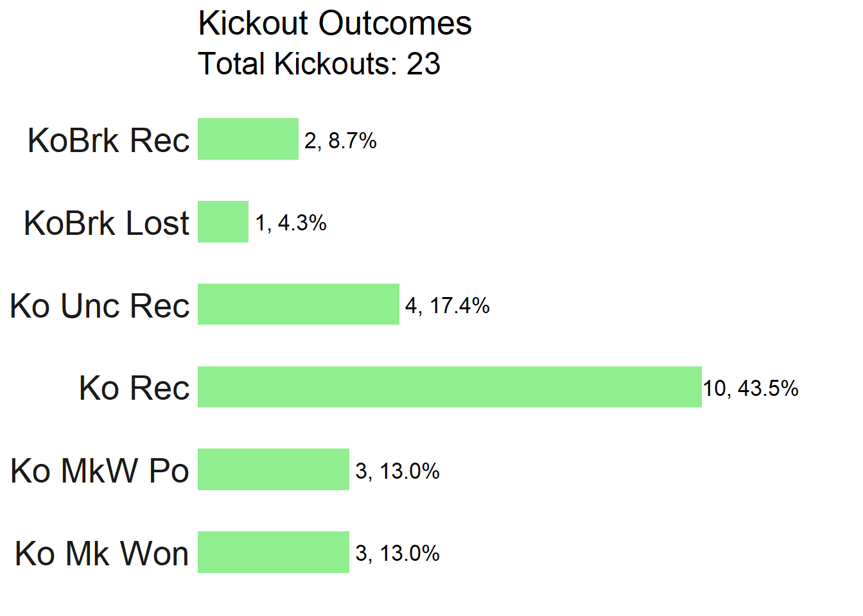This screenshot has width=863, height=616.
Task: Select the longest Ko Rec bar
Action: 449,387
